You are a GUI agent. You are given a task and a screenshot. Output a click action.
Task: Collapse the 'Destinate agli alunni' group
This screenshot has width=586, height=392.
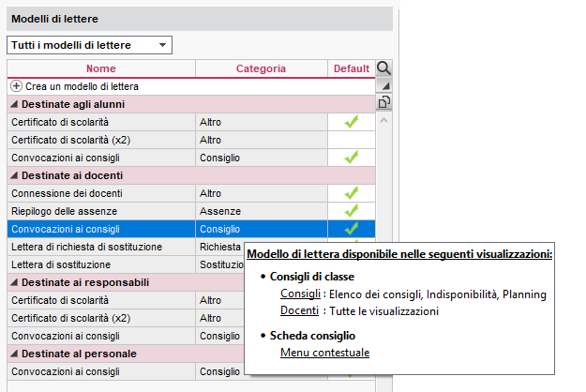pos(15,104)
